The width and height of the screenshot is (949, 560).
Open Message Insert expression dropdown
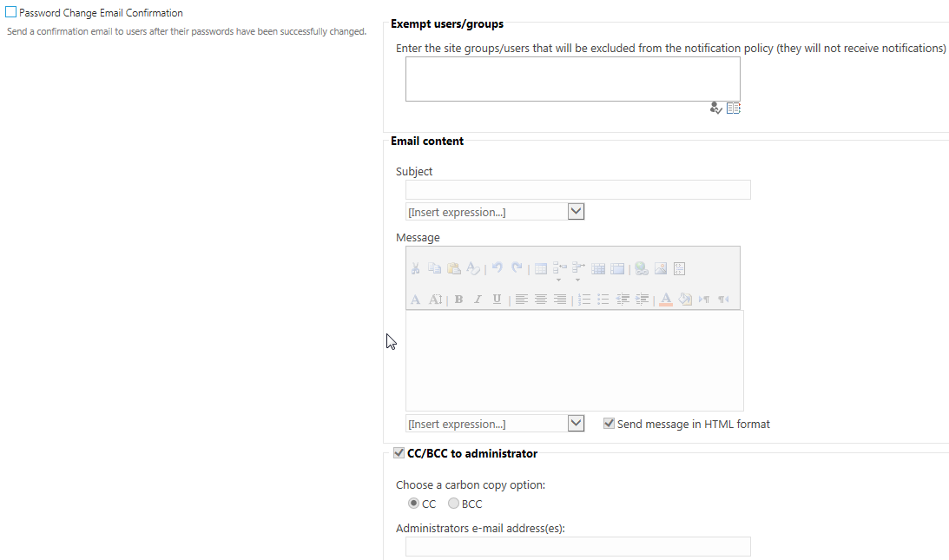tap(576, 424)
